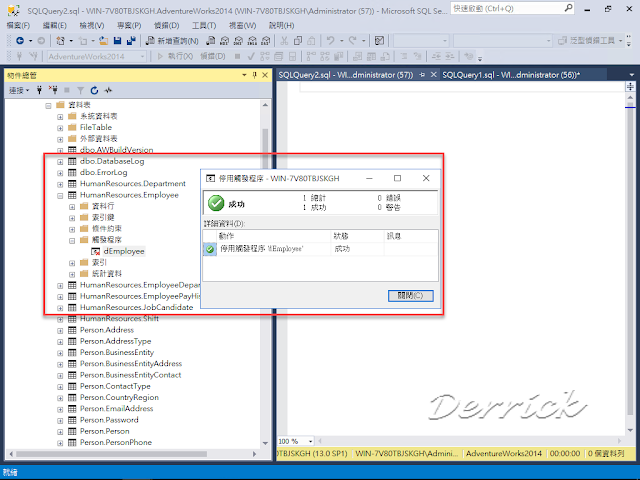Click the DMX query icon
This screenshot has height=480, width=640.
click(238, 40)
